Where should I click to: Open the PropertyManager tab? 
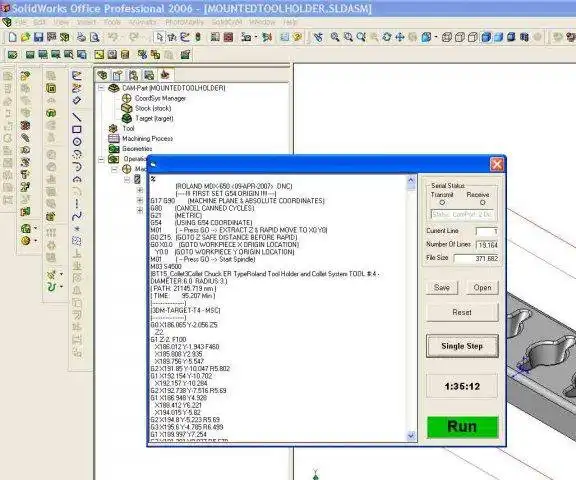pos(118,75)
